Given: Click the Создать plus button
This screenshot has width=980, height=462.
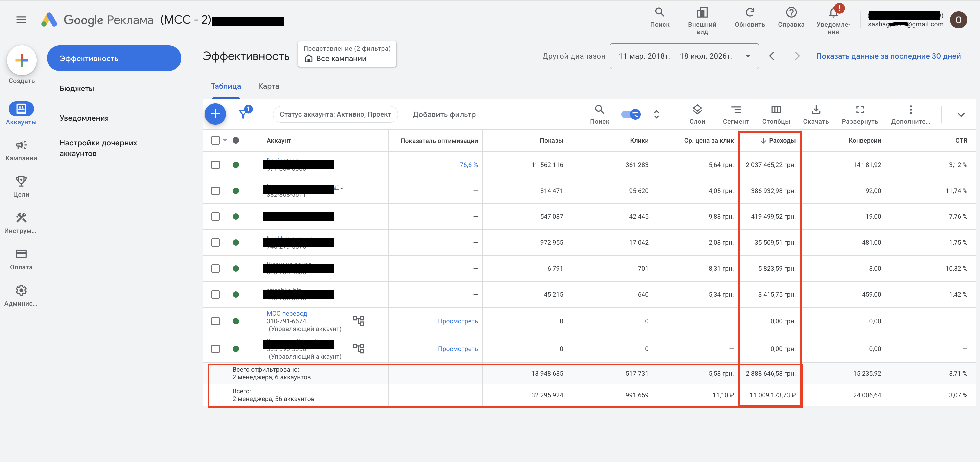Looking at the screenshot, I should pos(22,60).
